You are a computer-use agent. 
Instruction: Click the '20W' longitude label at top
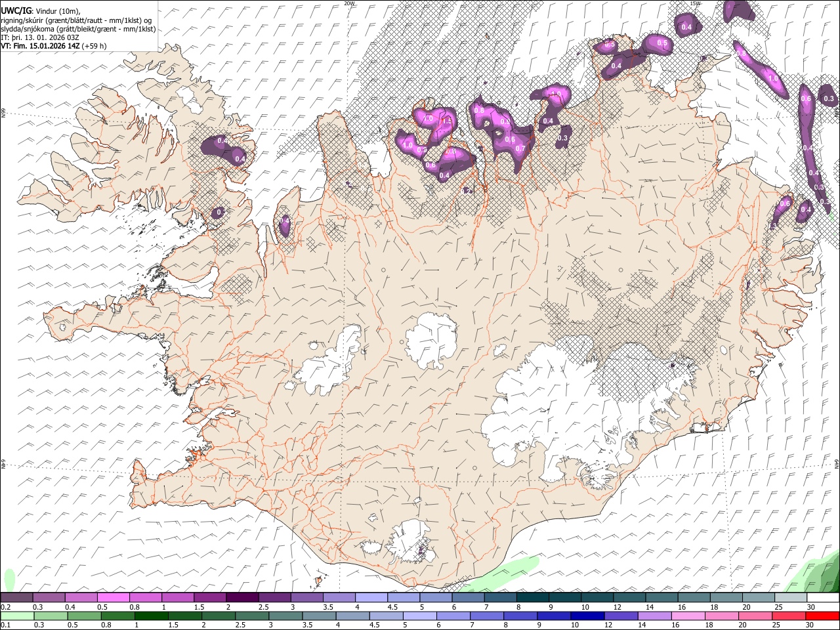coord(349,3)
